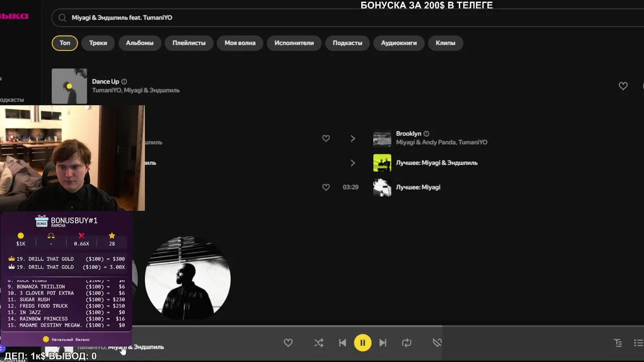Click the Подкасты sidebar item
644x362 pixels.
(x=12, y=100)
